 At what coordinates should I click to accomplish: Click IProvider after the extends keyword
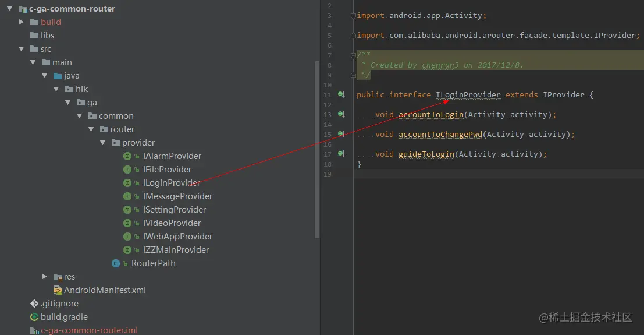pos(564,94)
